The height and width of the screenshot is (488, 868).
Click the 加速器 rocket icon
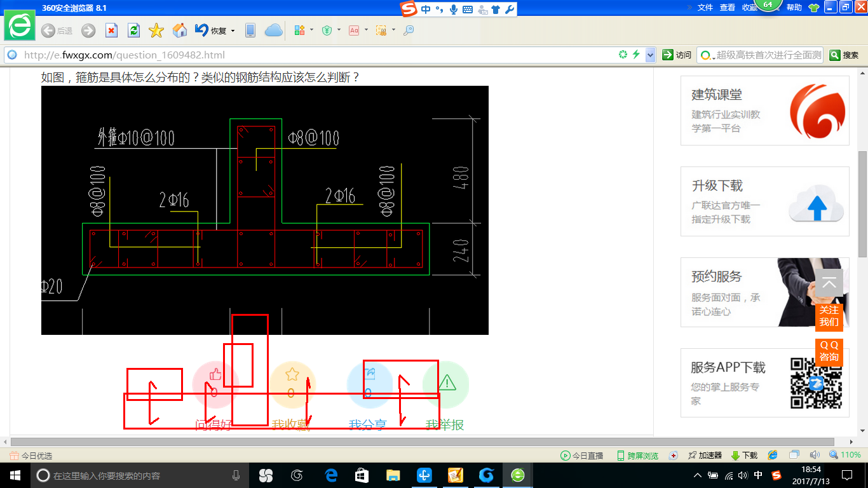point(705,456)
